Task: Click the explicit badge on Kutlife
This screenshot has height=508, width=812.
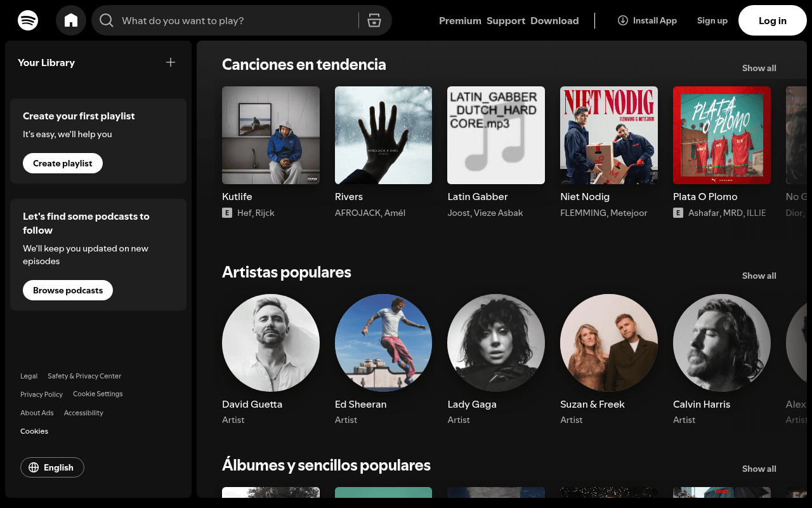Action: (x=227, y=213)
